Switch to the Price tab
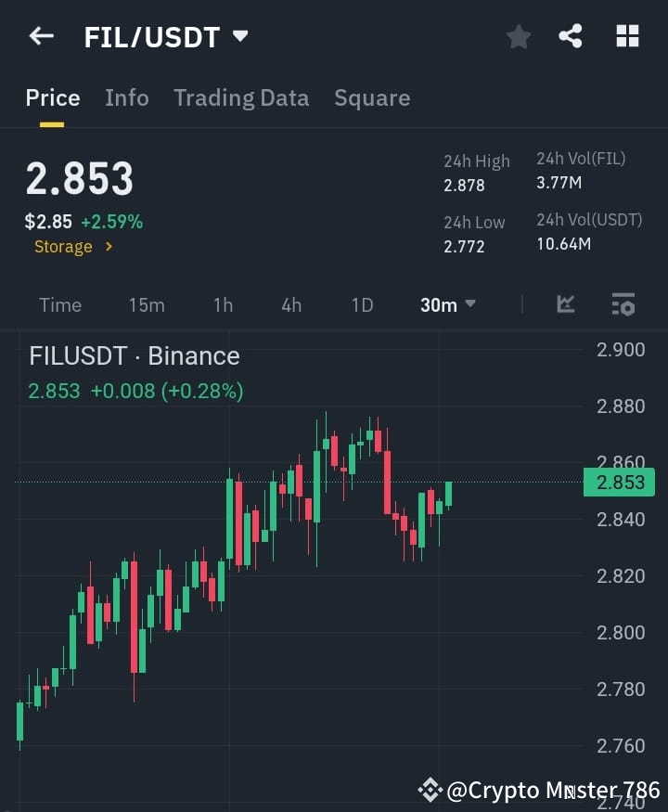 pos(52,97)
